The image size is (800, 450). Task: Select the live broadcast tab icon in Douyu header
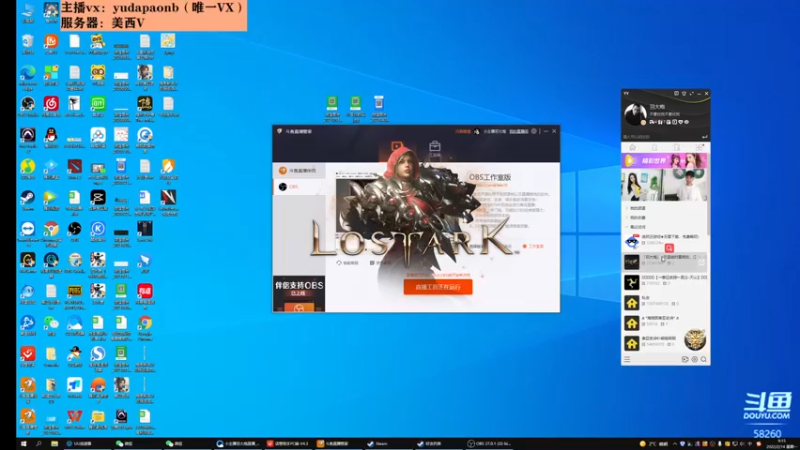(x=396, y=148)
